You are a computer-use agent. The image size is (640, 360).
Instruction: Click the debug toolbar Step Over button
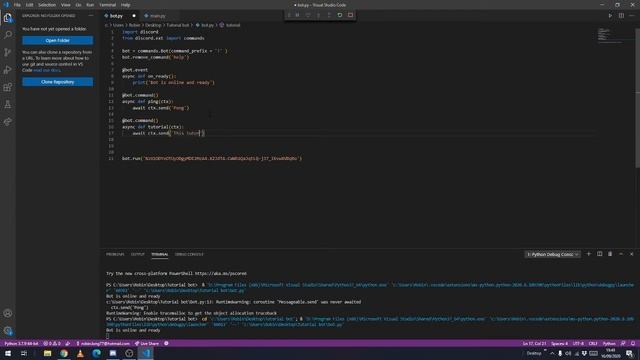pos(308,15)
